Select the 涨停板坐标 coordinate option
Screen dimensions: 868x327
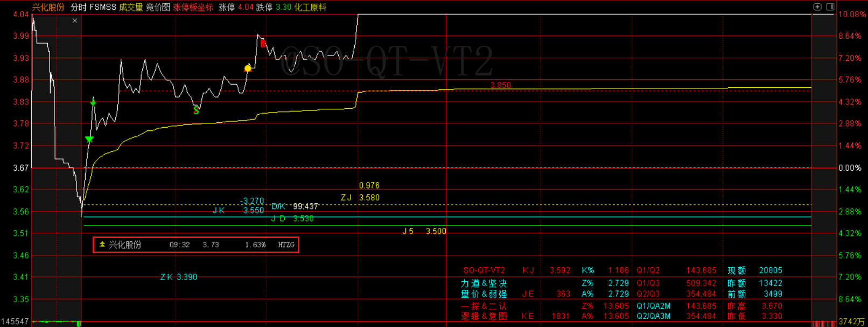coord(193,7)
